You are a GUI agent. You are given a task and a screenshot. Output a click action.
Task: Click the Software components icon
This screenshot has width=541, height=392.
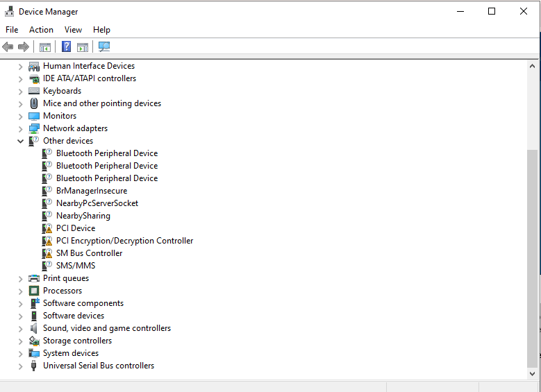point(35,303)
